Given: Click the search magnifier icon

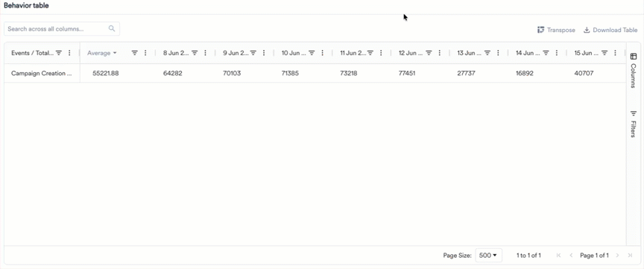Looking at the screenshot, I should (112, 29).
